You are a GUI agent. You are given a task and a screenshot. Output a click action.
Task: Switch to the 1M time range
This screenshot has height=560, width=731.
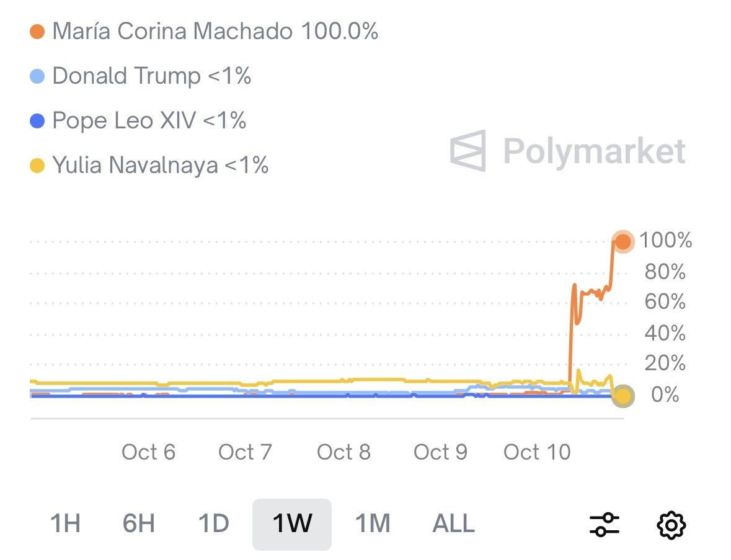(x=373, y=525)
